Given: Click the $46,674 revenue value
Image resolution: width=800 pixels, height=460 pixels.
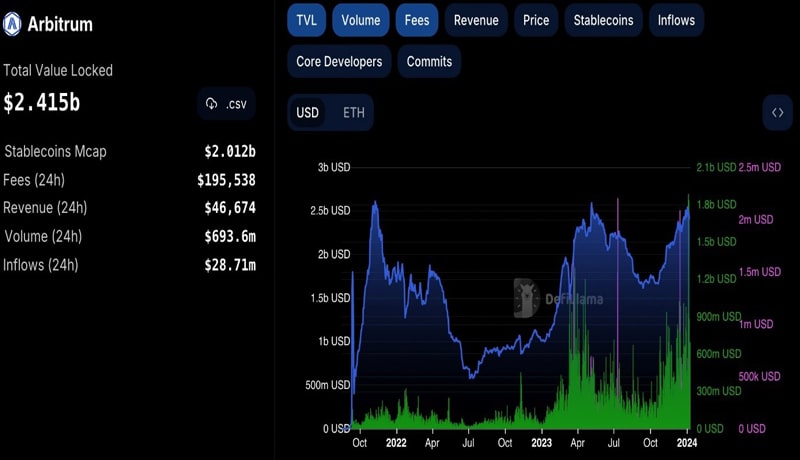Looking at the screenshot, I should tap(230, 208).
